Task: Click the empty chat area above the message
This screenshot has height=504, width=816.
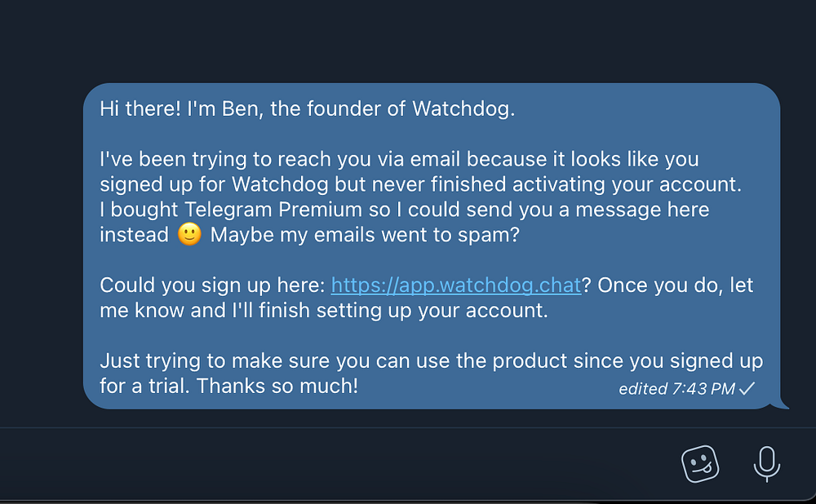Action: click(408, 41)
